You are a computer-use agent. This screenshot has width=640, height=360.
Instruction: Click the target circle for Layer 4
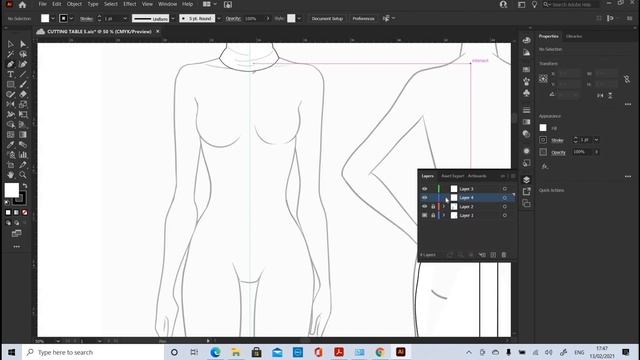[x=505, y=198]
